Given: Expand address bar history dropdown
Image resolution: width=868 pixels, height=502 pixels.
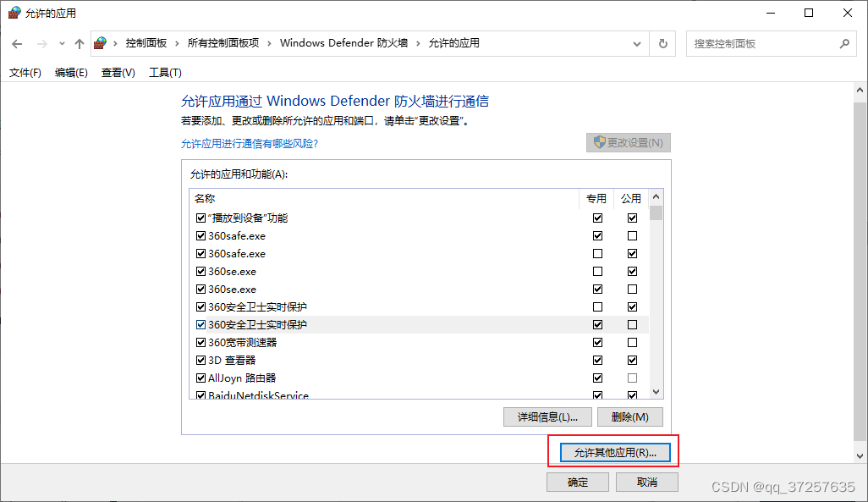Looking at the screenshot, I should point(636,44).
